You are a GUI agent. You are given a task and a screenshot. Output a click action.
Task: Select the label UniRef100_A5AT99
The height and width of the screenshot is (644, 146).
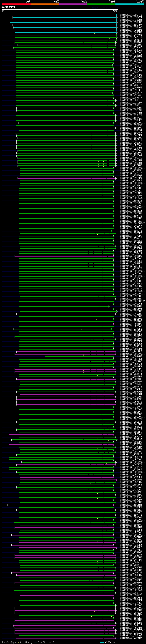[x=131, y=324]
